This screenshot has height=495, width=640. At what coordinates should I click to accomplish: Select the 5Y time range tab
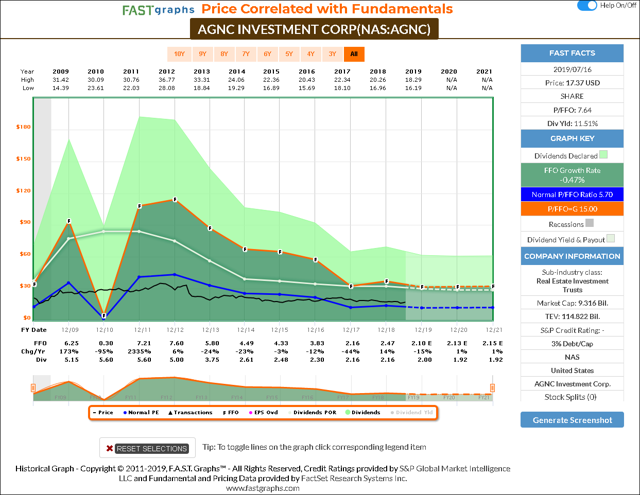pos(289,54)
